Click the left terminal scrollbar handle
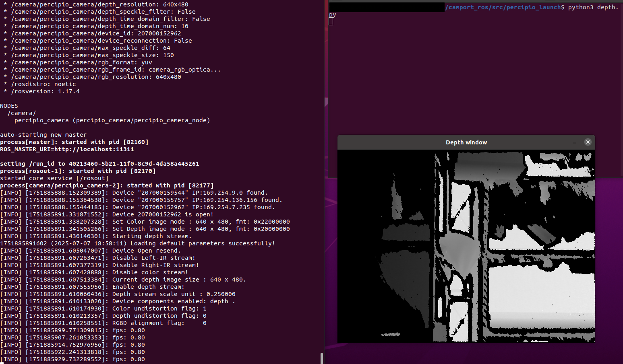Image resolution: width=623 pixels, height=364 pixels. pos(321,358)
